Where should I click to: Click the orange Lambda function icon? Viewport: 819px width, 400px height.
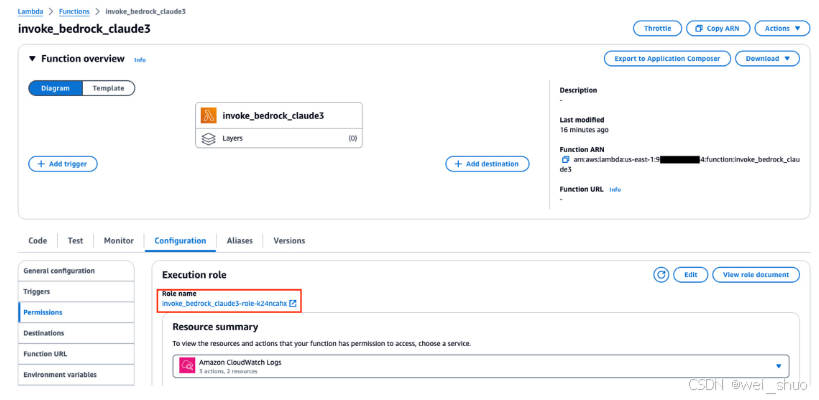tap(209, 116)
